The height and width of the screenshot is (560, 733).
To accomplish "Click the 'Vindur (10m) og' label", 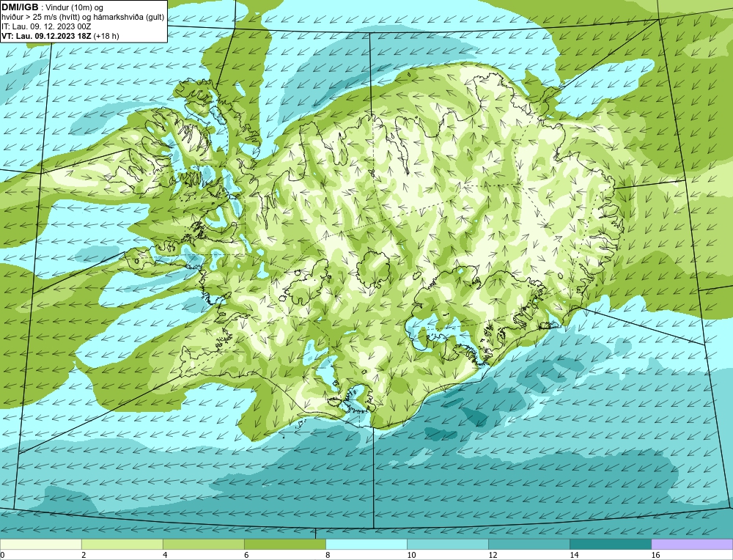I will (x=74, y=8).
